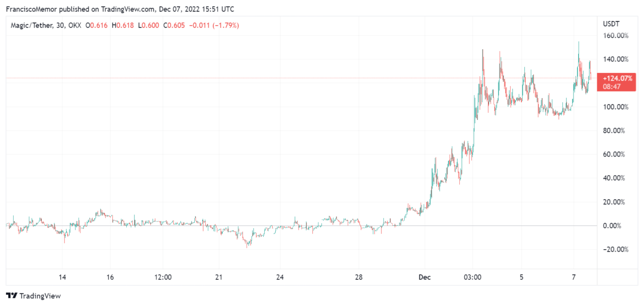
Task: Open the TradingView wordmark link
Action: point(40,296)
